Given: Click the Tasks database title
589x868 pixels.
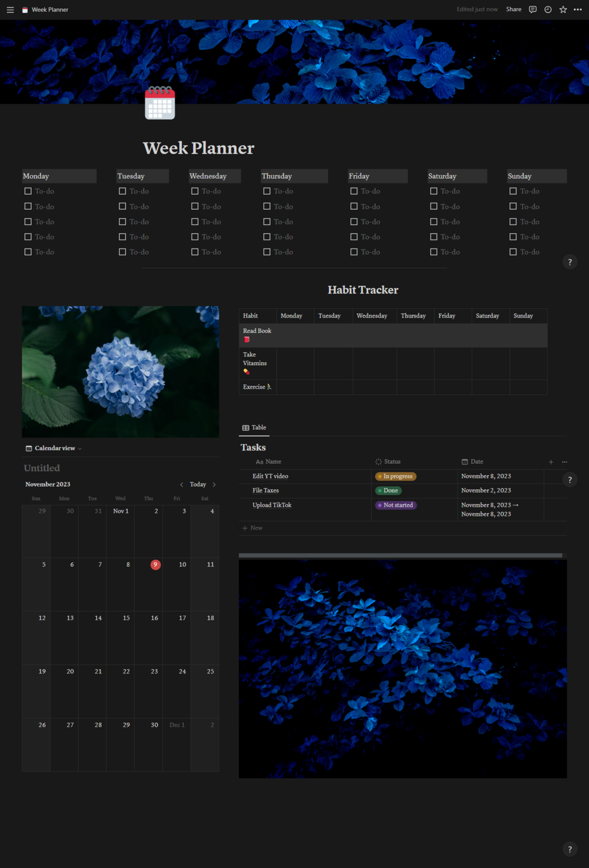Looking at the screenshot, I should tap(253, 448).
